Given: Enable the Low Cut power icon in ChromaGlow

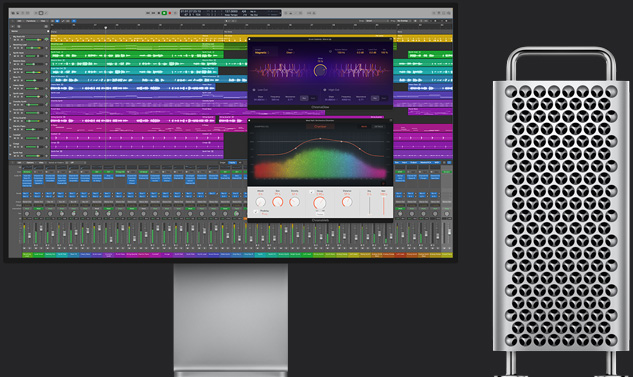Looking at the screenshot, I should (x=254, y=90).
